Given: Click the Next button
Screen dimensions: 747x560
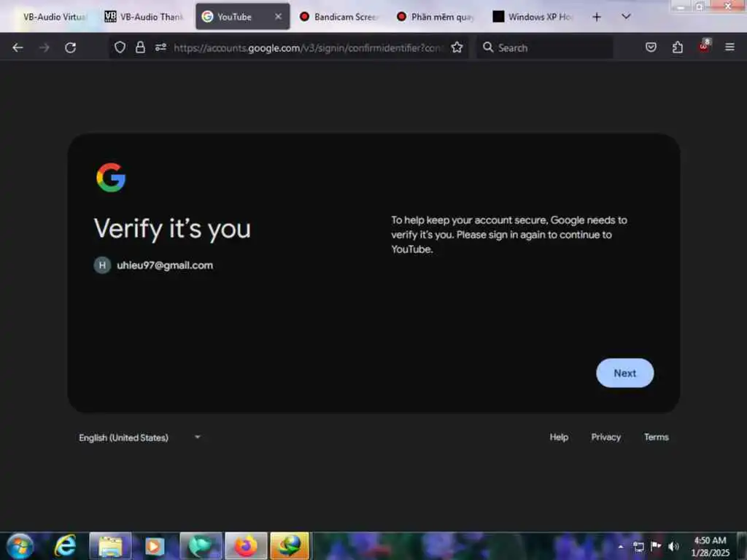Looking at the screenshot, I should click(624, 373).
